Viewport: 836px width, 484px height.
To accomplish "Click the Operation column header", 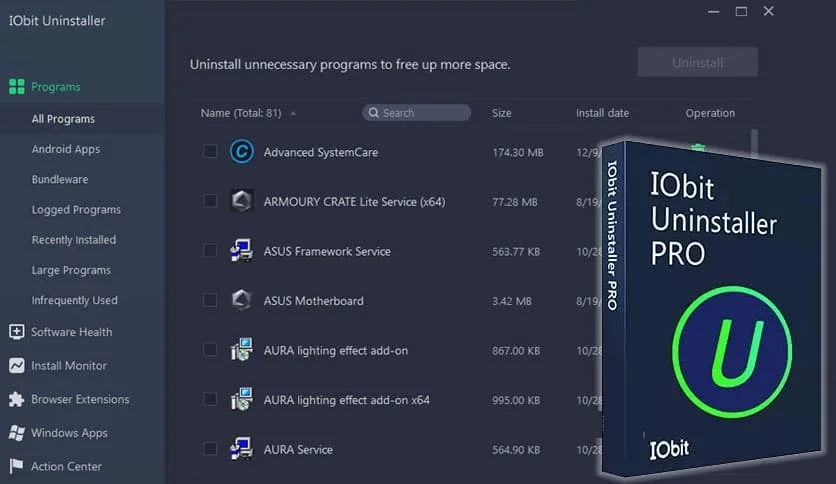I will click(x=710, y=113).
